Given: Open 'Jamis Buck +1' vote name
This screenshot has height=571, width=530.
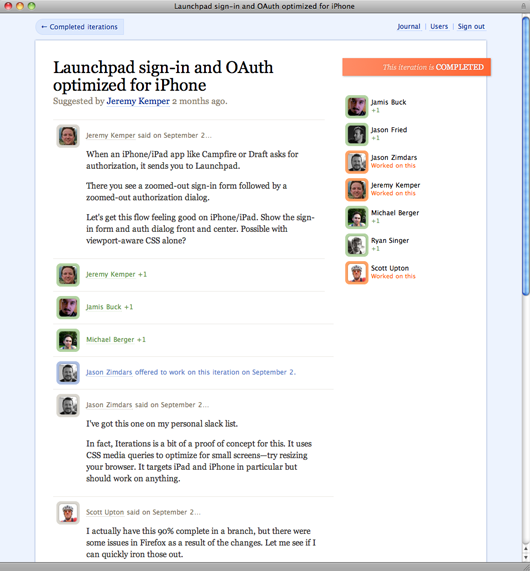Looking at the screenshot, I should pyautogui.click(x=103, y=307).
